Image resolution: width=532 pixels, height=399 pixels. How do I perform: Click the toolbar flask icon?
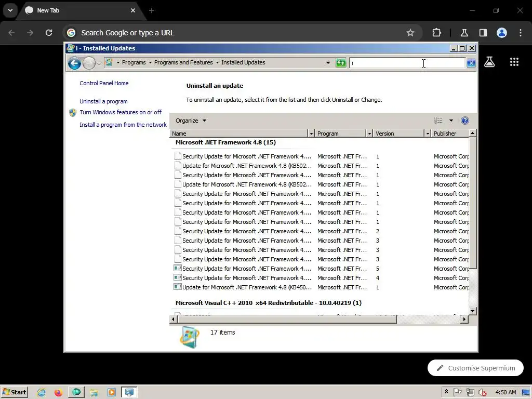(464, 33)
